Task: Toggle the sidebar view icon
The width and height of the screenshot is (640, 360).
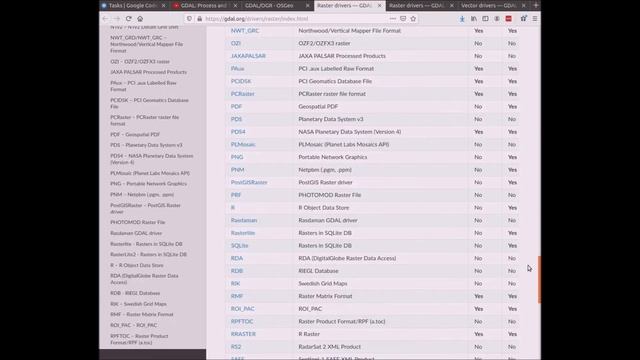Action: pos(485,19)
